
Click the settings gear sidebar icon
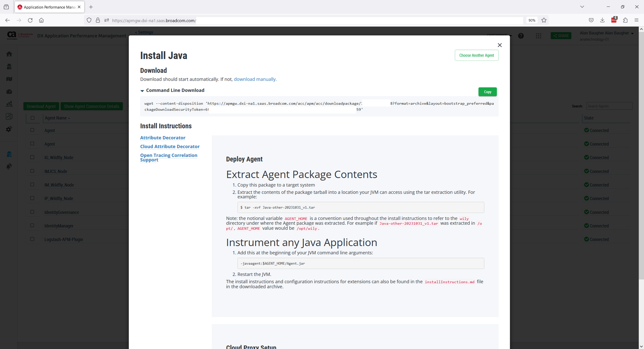point(9,129)
